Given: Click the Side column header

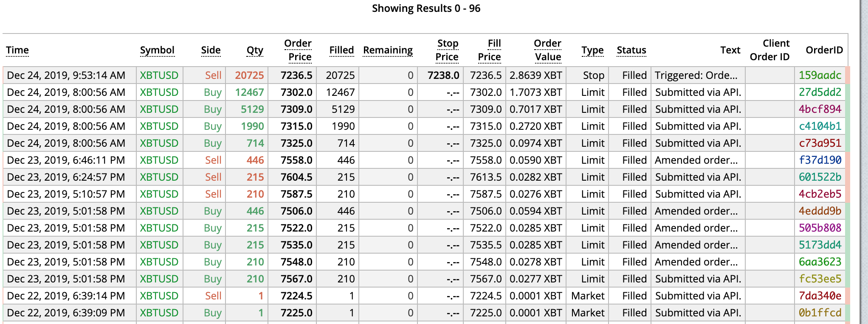Looking at the screenshot, I should point(211,50).
